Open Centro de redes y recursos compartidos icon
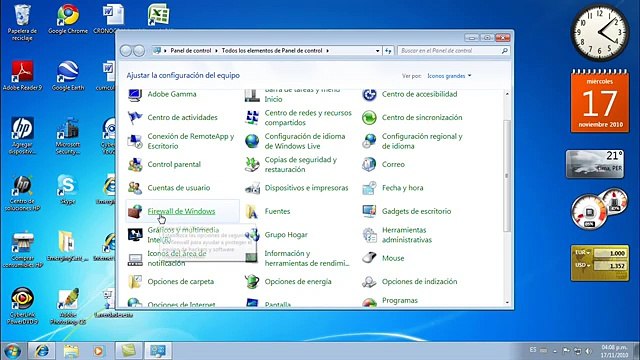640x360 pixels. pyautogui.click(x=252, y=118)
